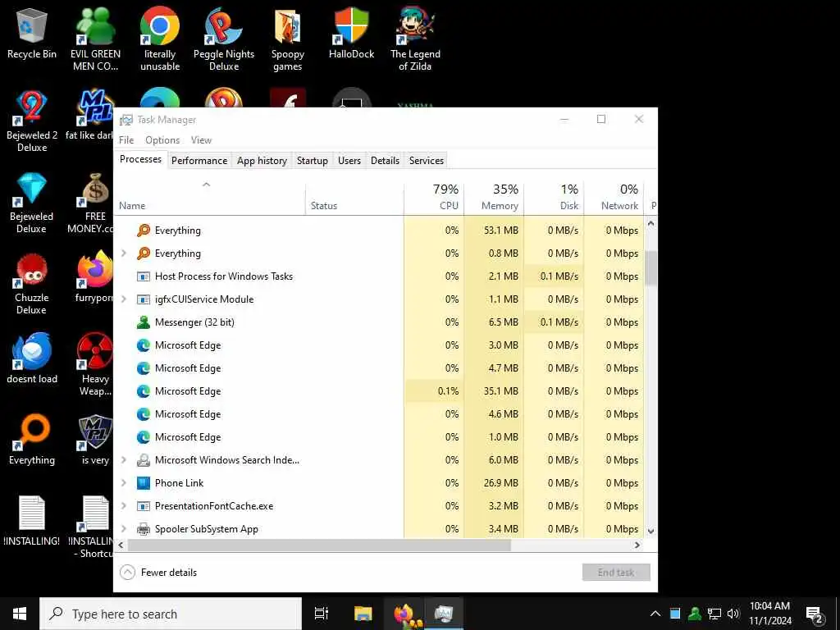Switch to the Services tab
The image size is (840, 630).
coord(427,160)
